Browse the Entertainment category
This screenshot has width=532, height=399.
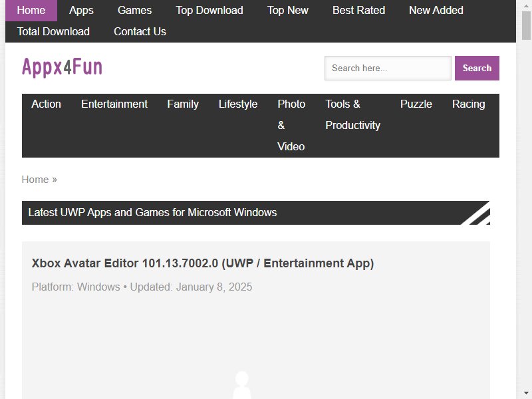point(114,104)
